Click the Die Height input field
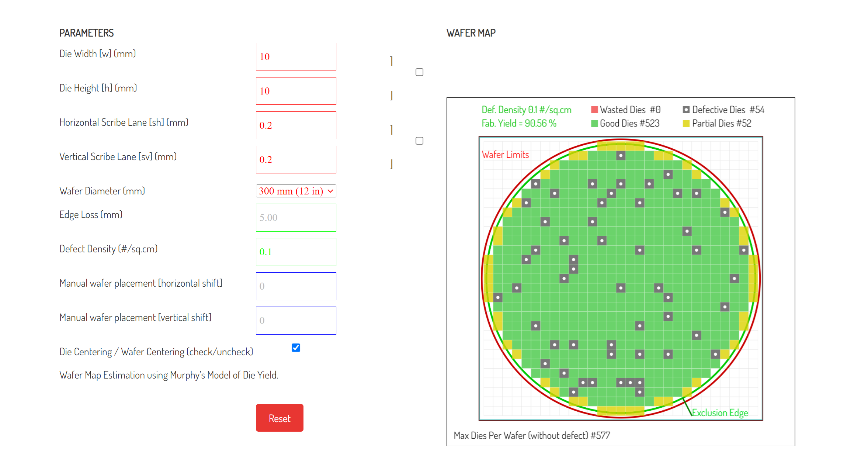868x449 pixels. (x=296, y=91)
